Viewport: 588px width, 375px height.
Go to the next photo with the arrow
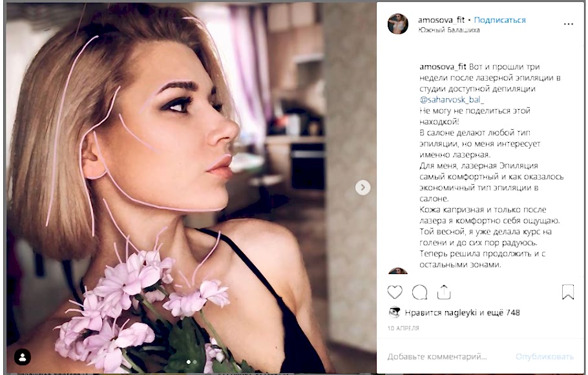[363, 187]
